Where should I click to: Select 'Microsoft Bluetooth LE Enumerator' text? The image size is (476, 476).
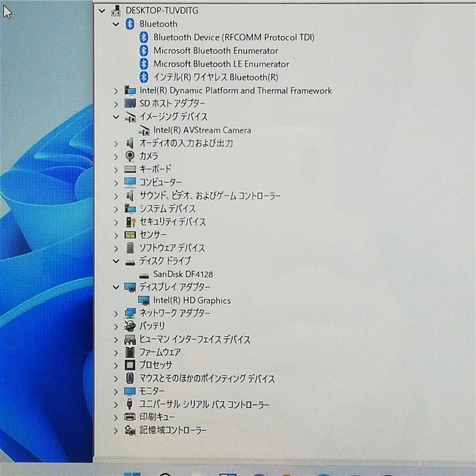(x=221, y=64)
